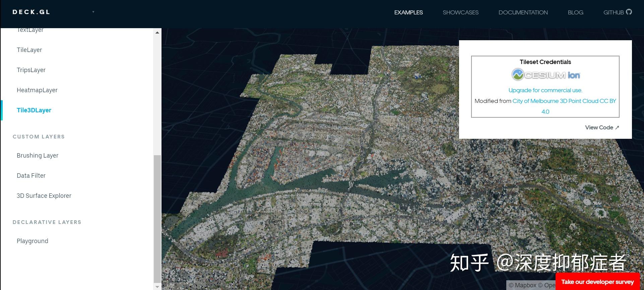
Task: Open the Mapbox attribution link
Action: [x=522, y=285]
